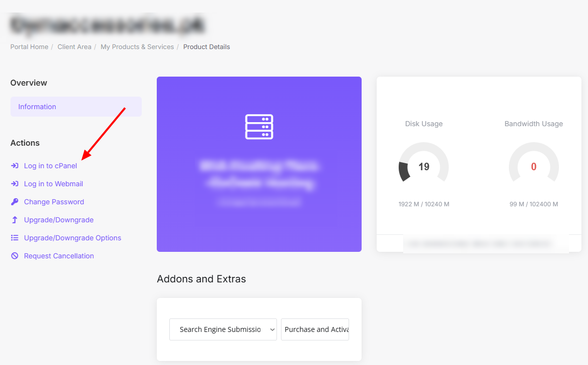The image size is (588, 365).
Task: Click the Change Password link text
Action: click(54, 202)
